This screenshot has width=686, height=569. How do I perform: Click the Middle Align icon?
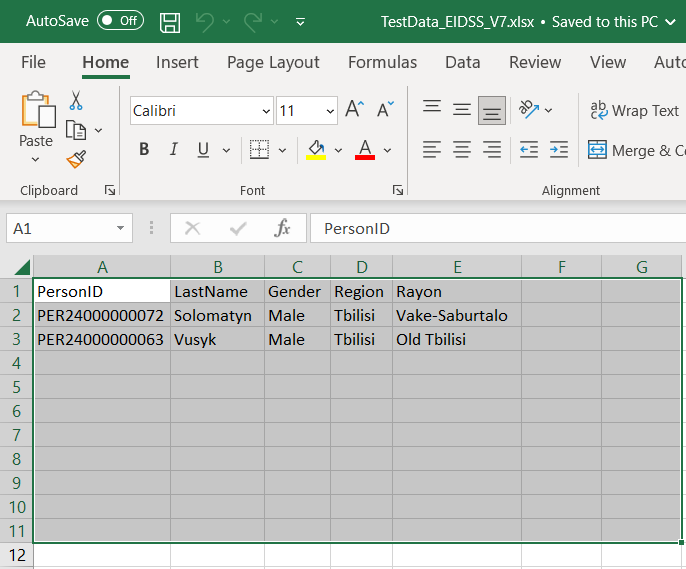(462, 110)
